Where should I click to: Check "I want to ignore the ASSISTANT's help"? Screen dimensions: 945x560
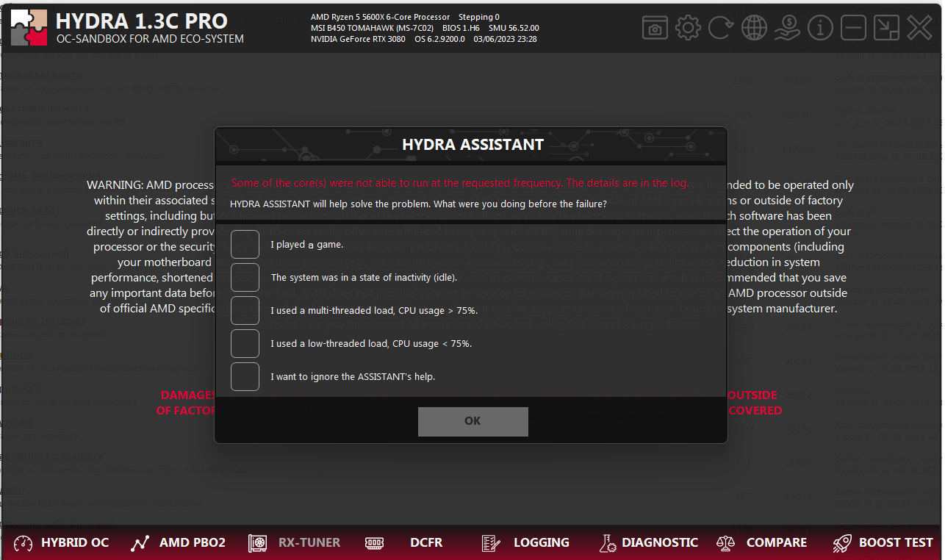[245, 376]
